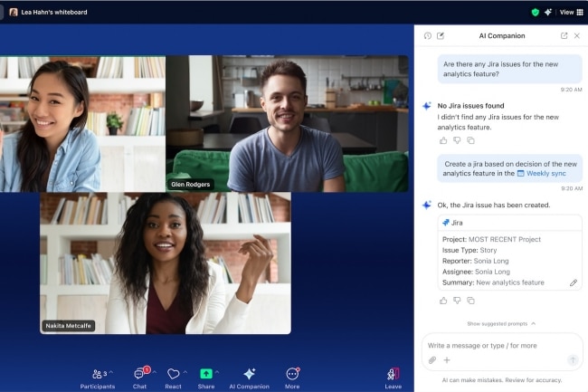Expand the Participants options caret
The image size is (588, 392).
pos(111,372)
